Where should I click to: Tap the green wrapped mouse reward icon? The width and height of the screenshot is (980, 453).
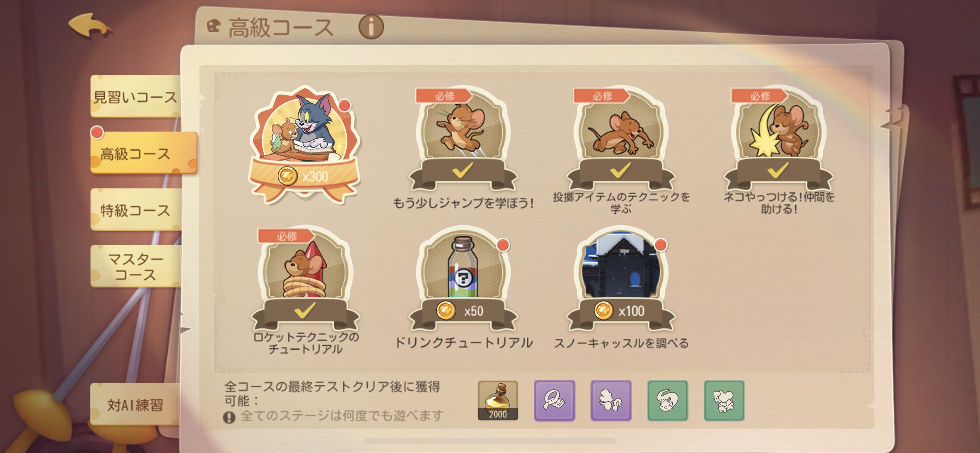tap(724, 400)
